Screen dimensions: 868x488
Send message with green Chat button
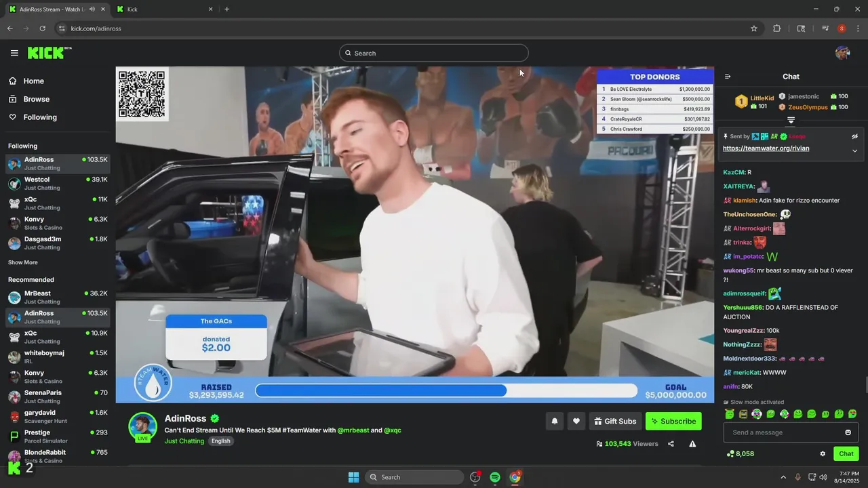tap(846, 453)
